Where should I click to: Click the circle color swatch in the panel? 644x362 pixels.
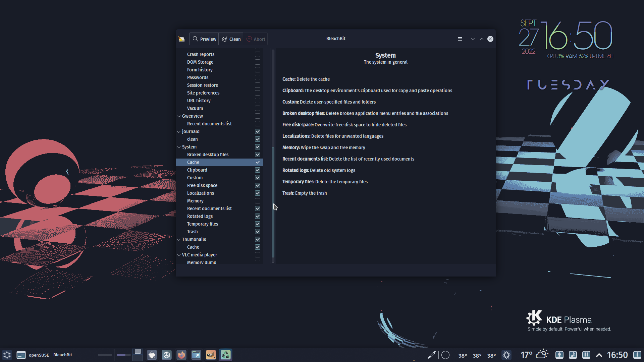(x=445, y=355)
